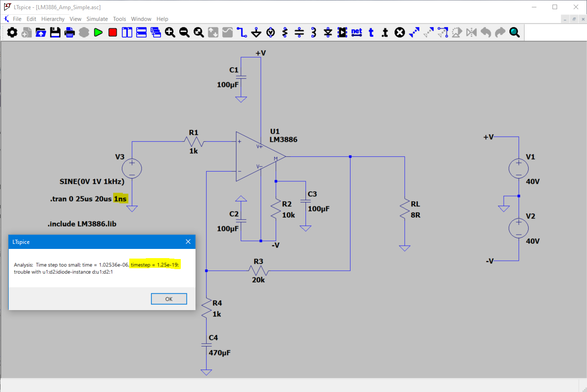
Task: Click the C1 100µF capacitor value
Action: (x=228, y=85)
